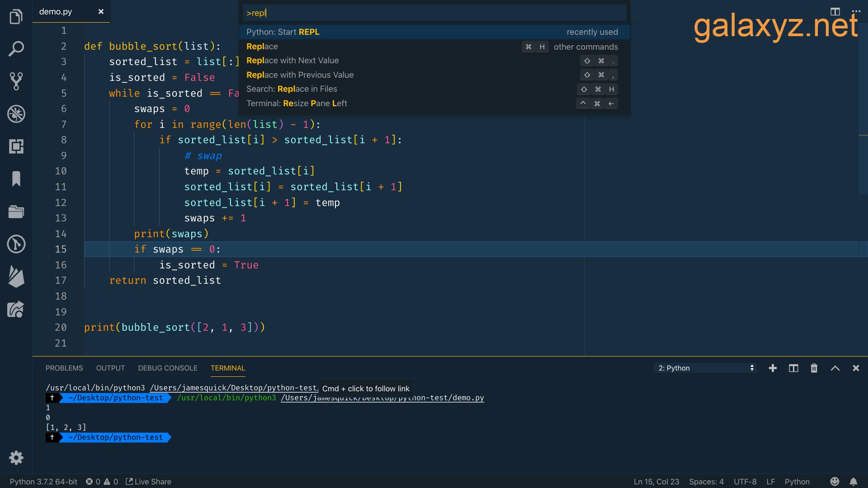The image size is (868, 488).
Task: Click the Remote Explorer icon in sidebar
Action: tap(16, 310)
